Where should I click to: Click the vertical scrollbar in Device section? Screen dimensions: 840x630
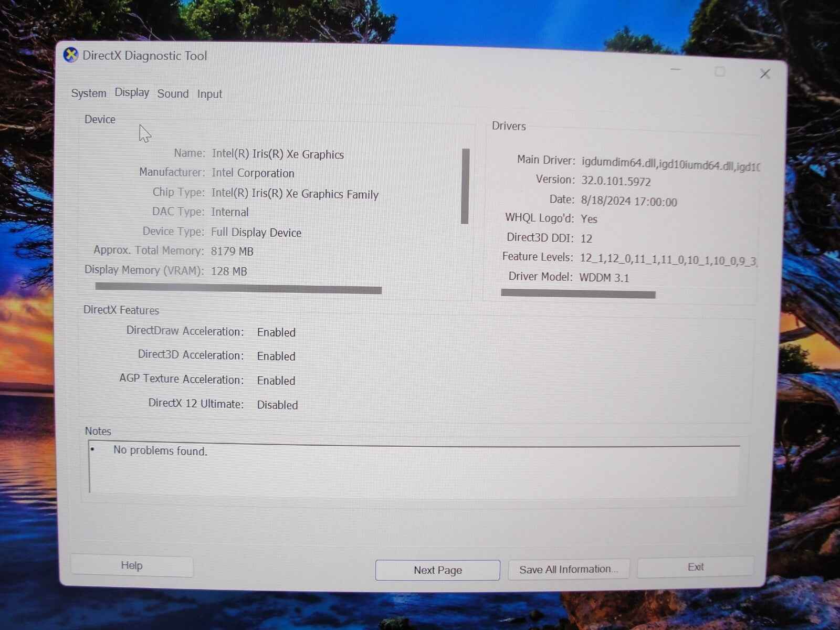pyautogui.click(x=465, y=186)
